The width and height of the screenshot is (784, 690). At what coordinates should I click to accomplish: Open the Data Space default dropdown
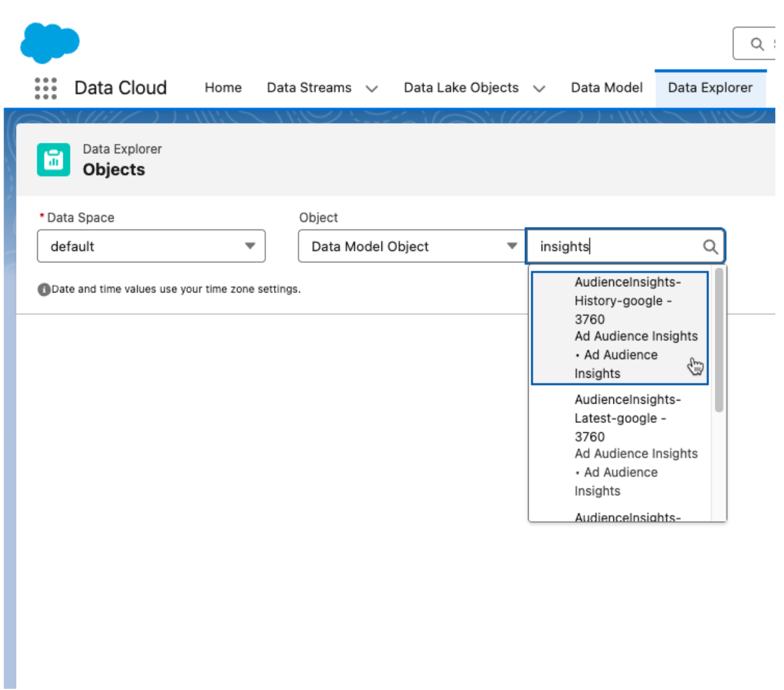[x=151, y=246]
